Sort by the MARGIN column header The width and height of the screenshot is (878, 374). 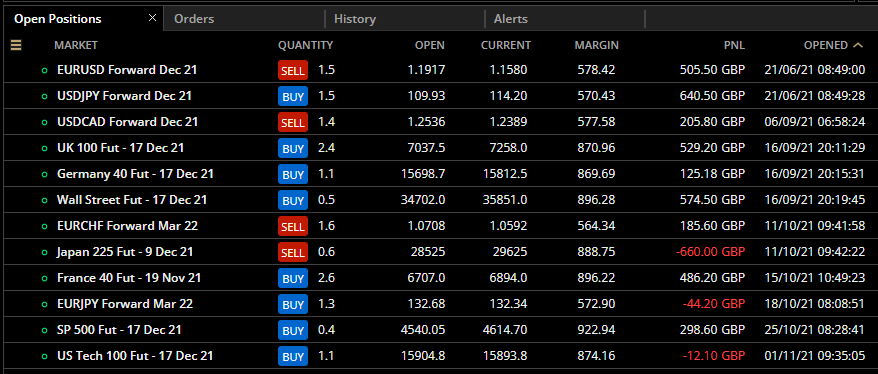[x=596, y=45]
